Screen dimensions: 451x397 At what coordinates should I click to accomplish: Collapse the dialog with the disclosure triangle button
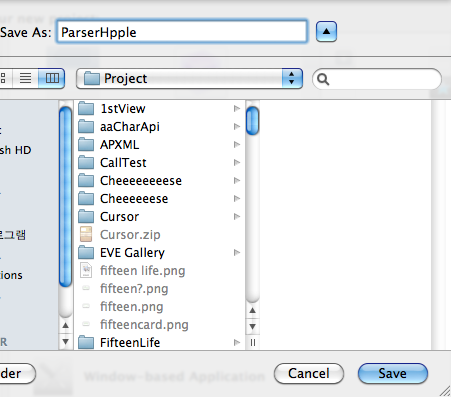coord(326,32)
